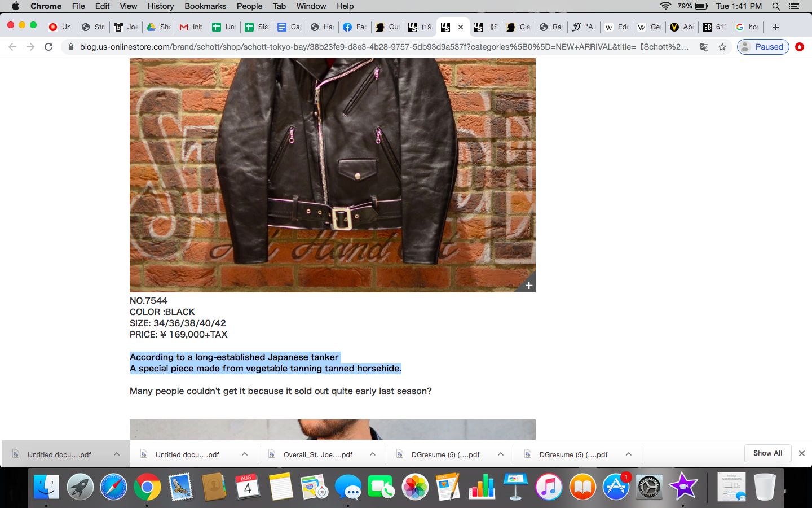Open Keynote podium icon in Dock
Viewport: 812px width, 508px height.
(x=515, y=487)
